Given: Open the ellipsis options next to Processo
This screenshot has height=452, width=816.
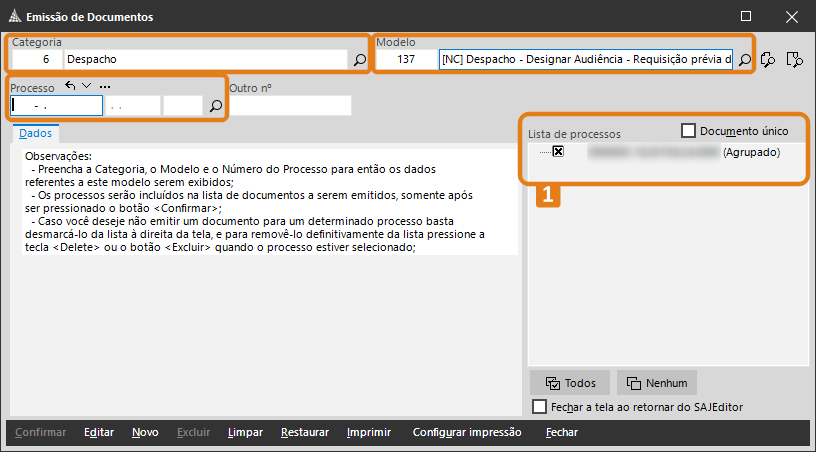Looking at the screenshot, I should [105, 87].
